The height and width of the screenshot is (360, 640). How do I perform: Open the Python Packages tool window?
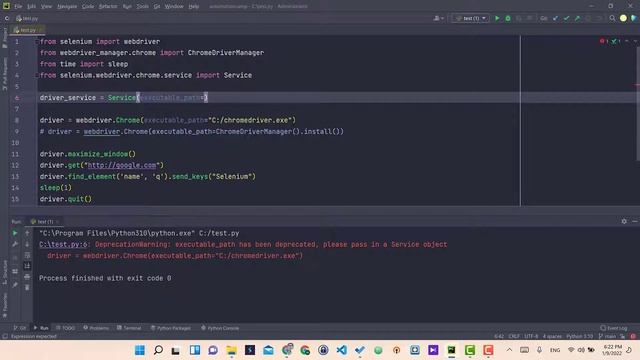170,328
